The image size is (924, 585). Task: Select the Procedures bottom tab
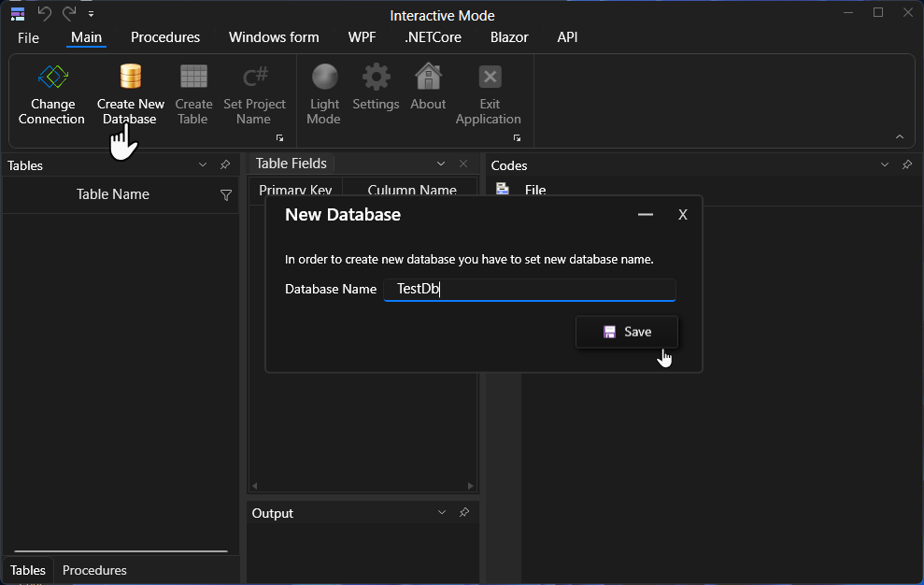94,570
